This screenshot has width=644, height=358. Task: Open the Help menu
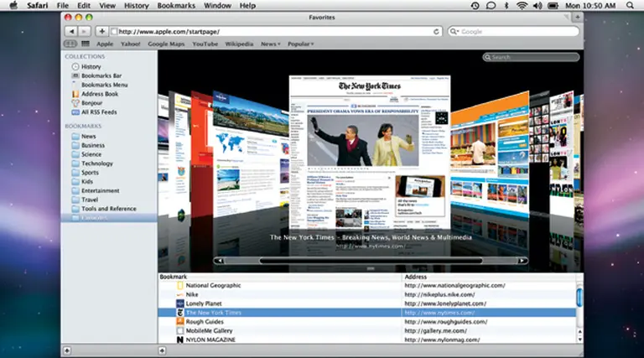tap(247, 6)
